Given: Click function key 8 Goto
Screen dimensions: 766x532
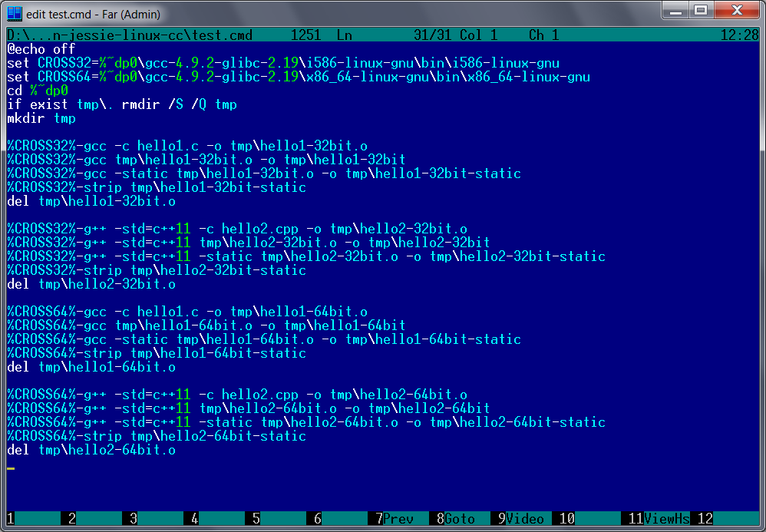Looking at the screenshot, I should [455, 518].
